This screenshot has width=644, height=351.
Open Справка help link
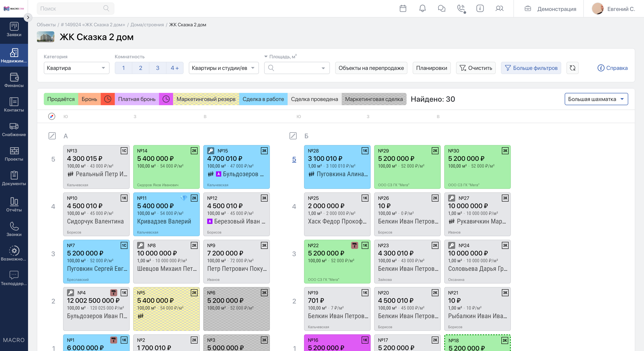[x=612, y=68]
